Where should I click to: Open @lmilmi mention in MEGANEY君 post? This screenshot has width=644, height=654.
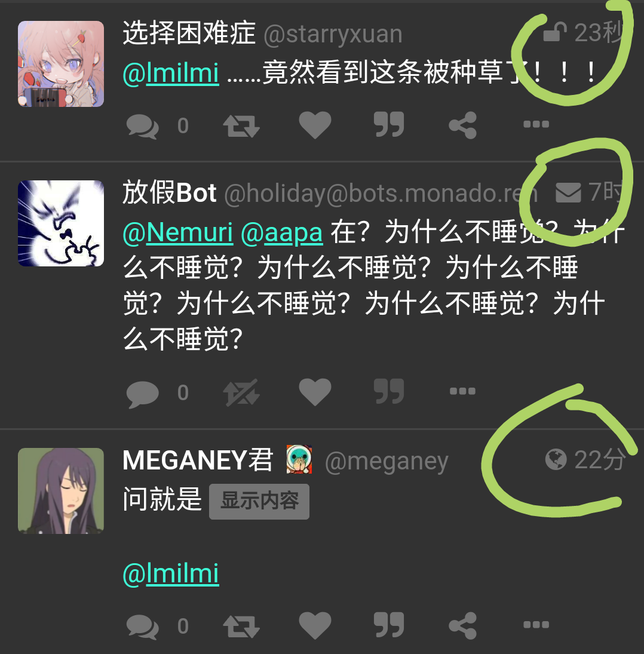pyautogui.click(x=171, y=574)
